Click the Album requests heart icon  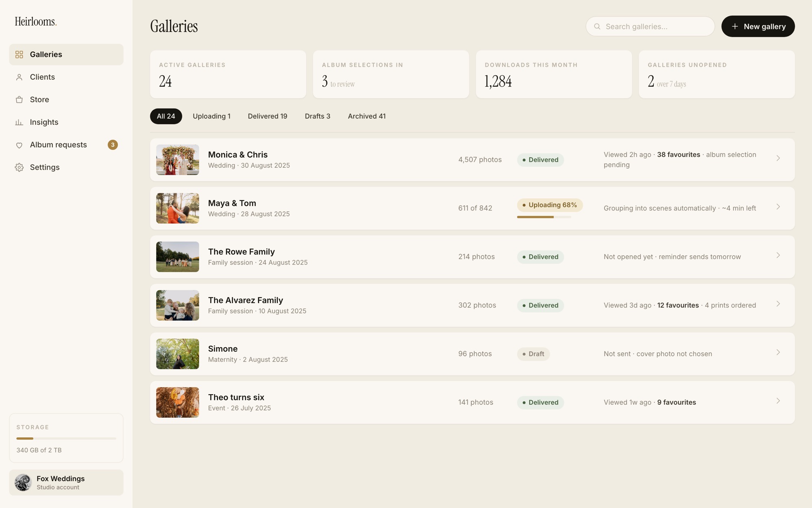[19, 145]
